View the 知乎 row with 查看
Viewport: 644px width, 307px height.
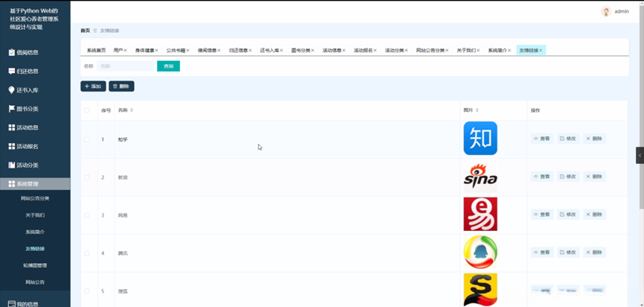point(542,139)
